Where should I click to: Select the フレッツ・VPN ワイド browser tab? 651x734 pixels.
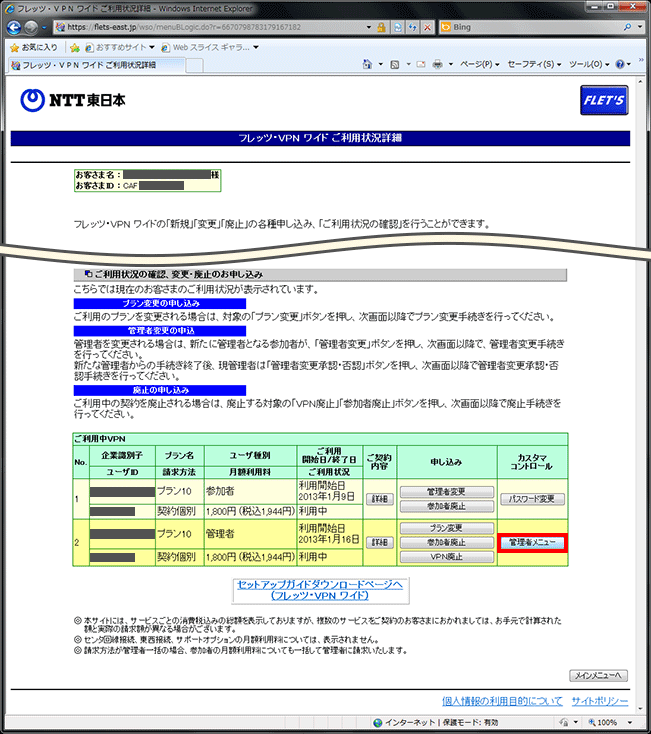tap(96, 65)
